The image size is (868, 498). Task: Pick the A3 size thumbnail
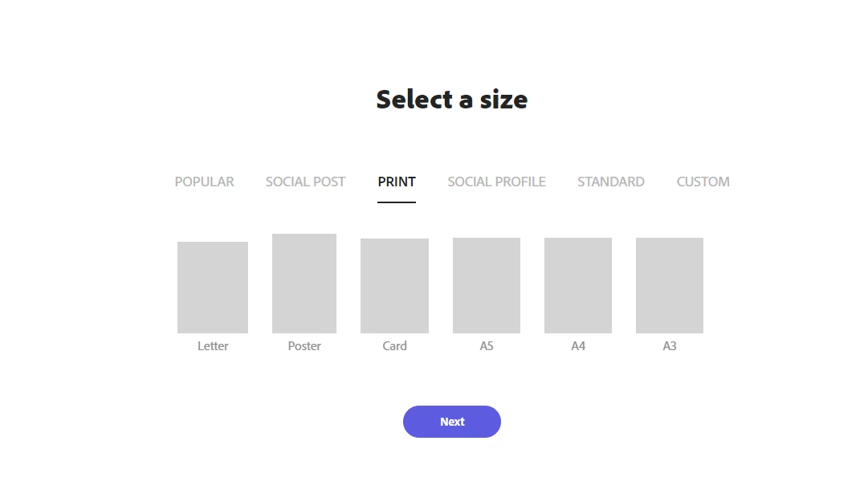(670, 285)
